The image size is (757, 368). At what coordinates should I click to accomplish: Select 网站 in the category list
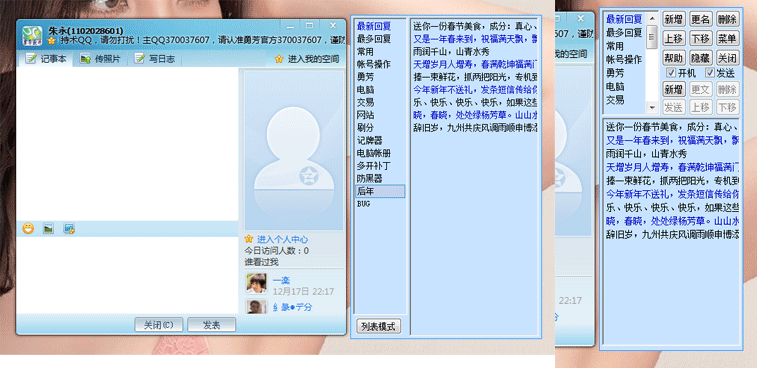point(365,115)
